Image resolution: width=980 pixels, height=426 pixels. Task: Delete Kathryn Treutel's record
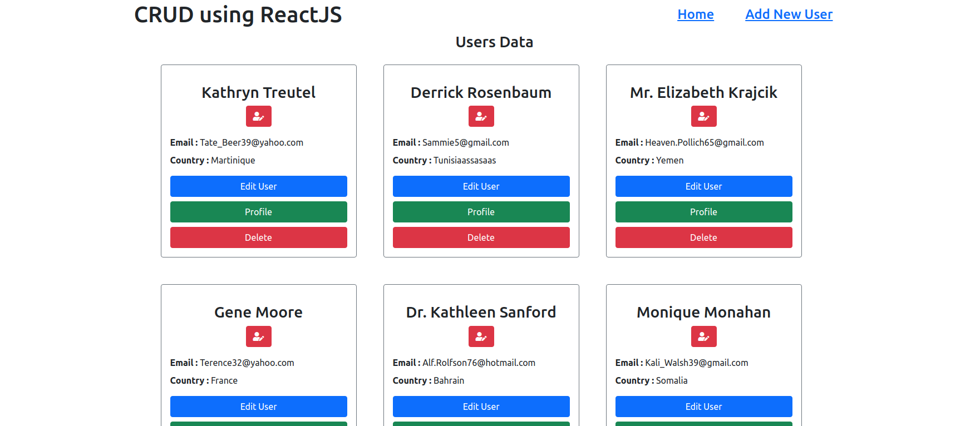point(259,237)
